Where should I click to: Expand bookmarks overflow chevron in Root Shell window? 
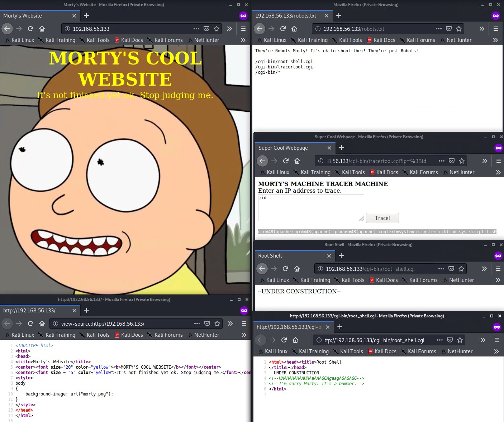click(498, 280)
